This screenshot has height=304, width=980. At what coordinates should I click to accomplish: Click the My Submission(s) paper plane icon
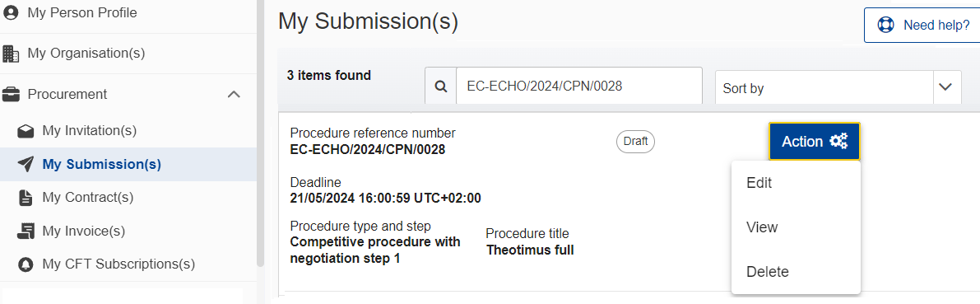click(26, 165)
